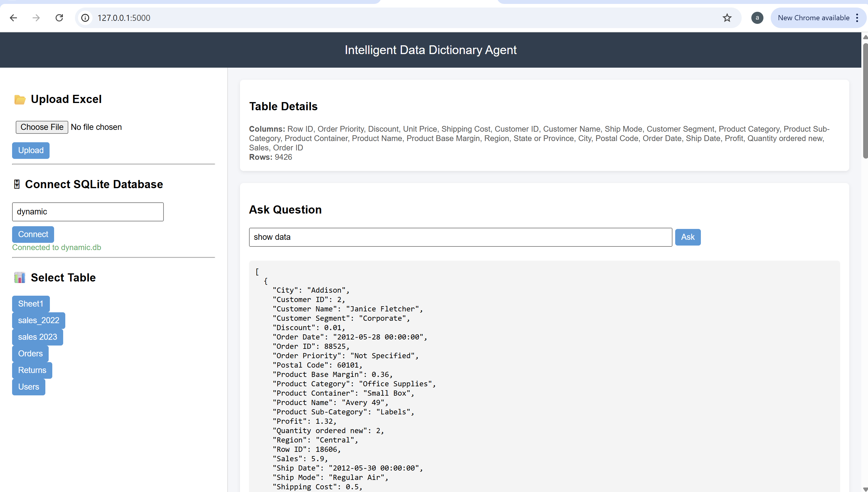
Task: Click the No file chosen label
Action: (96, 127)
